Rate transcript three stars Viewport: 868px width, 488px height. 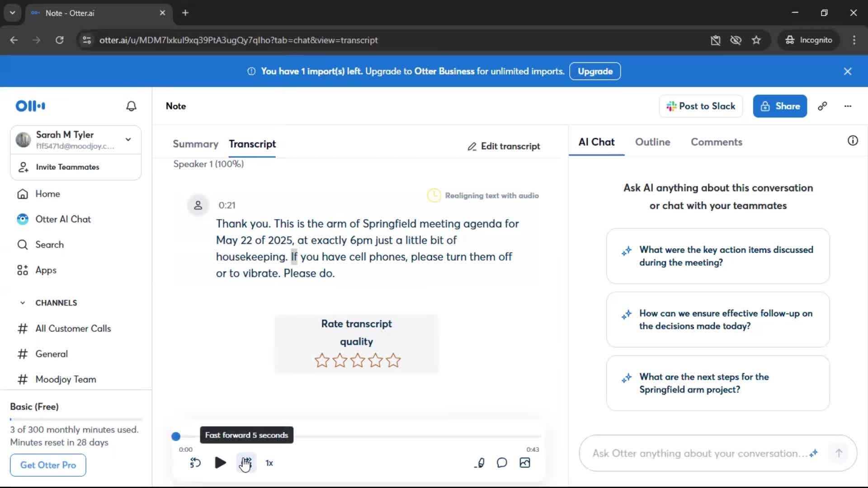click(x=358, y=361)
